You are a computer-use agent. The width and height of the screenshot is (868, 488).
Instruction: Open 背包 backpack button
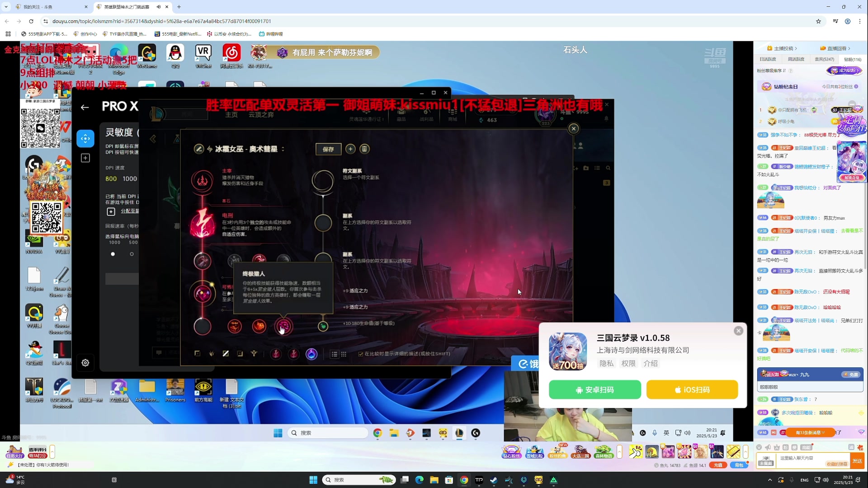pos(739,465)
